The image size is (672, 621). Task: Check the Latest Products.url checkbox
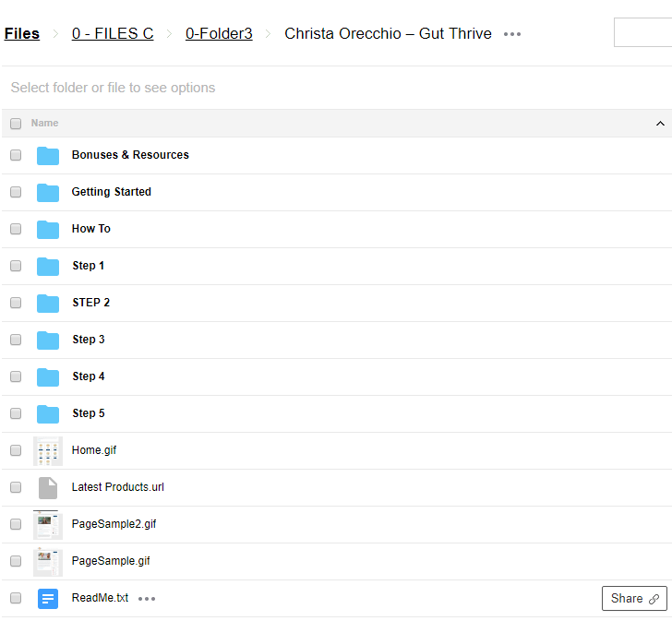click(16, 487)
